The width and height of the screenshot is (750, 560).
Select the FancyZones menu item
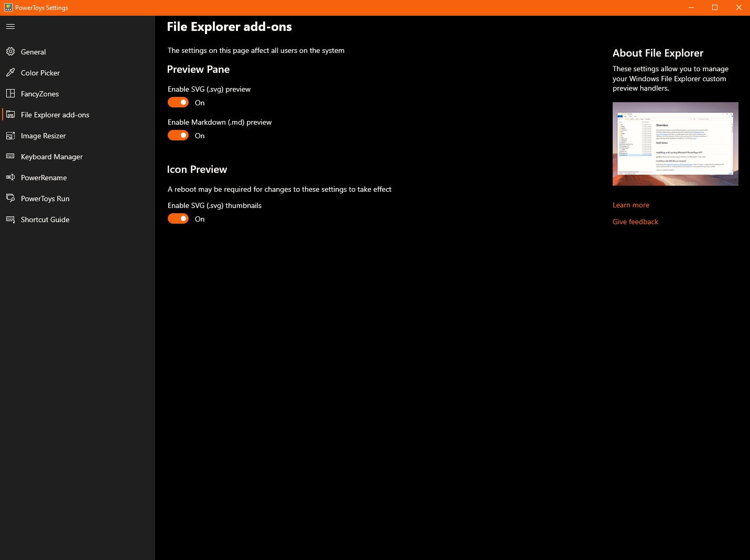tap(40, 94)
